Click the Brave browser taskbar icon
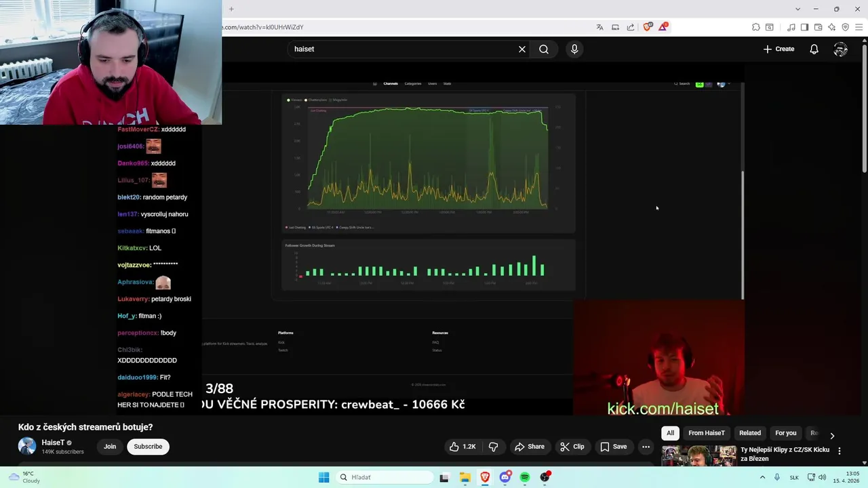The image size is (868, 488). point(485,477)
